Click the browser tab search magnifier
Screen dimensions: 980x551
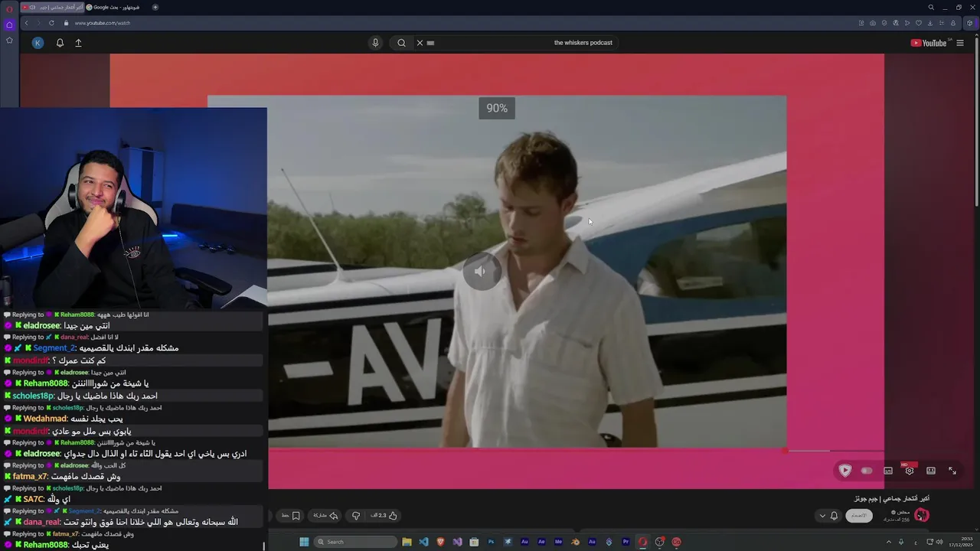[931, 8]
